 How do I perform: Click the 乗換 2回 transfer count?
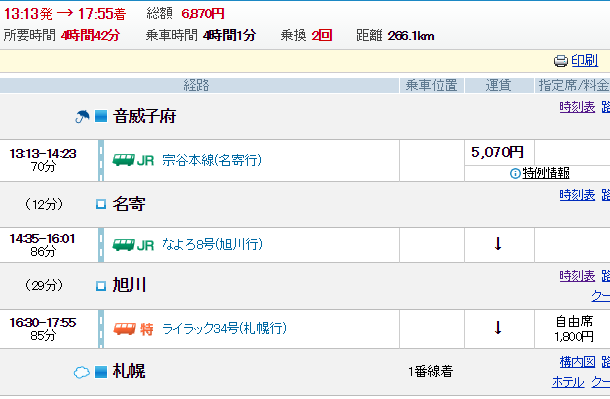pyautogui.click(x=306, y=36)
